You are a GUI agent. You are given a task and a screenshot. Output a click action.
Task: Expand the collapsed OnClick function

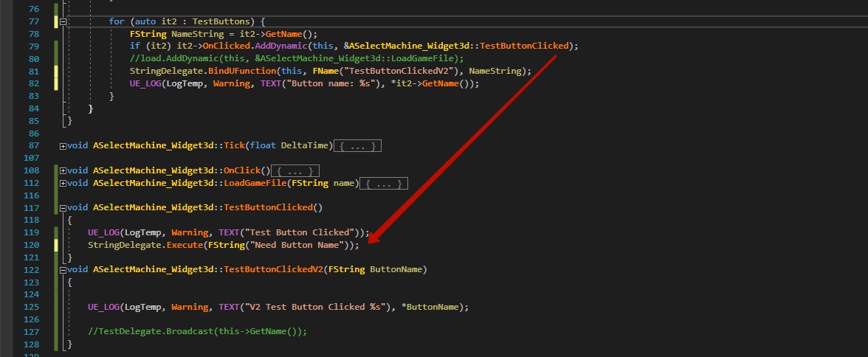[x=63, y=171]
